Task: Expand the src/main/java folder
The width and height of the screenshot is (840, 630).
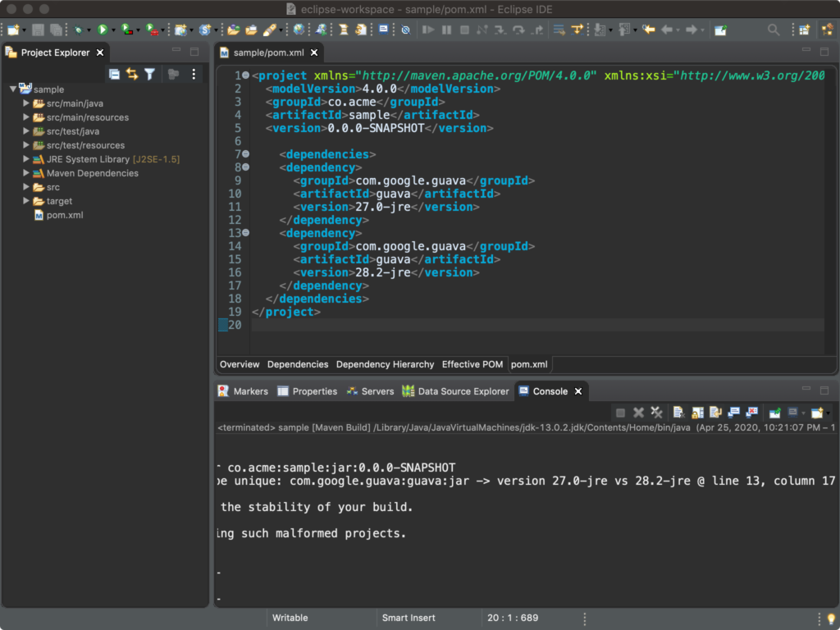Action: [26, 103]
